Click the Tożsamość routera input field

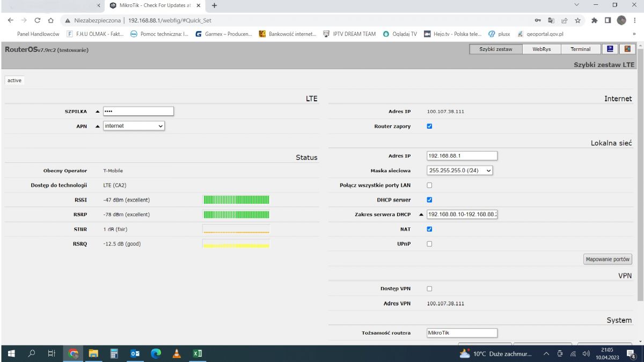[x=462, y=333]
